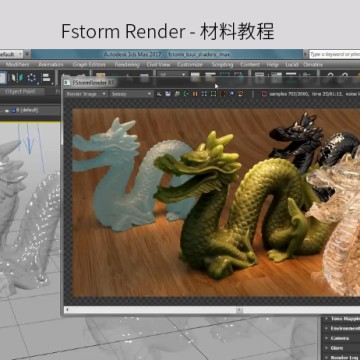
Task: Open the Customize menu
Action: tap(190, 64)
